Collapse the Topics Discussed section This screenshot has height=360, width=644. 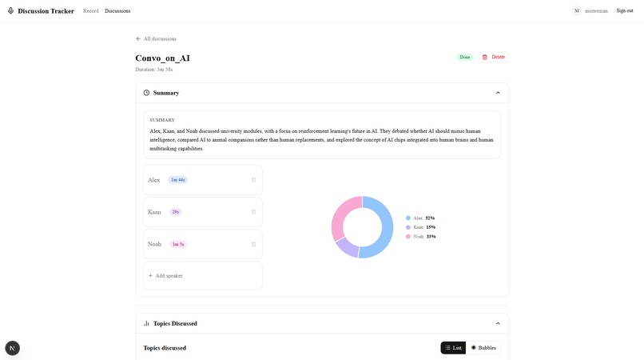coord(498,323)
